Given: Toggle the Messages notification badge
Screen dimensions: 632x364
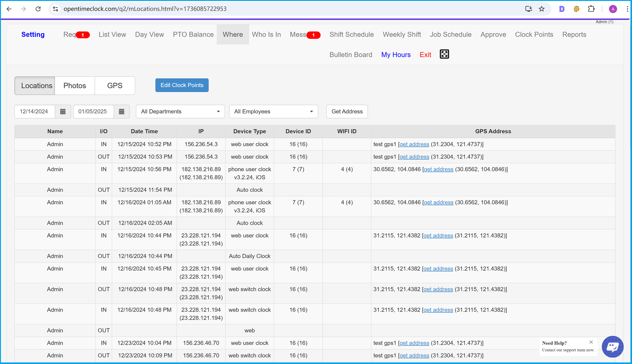Looking at the screenshot, I should click(x=313, y=35).
